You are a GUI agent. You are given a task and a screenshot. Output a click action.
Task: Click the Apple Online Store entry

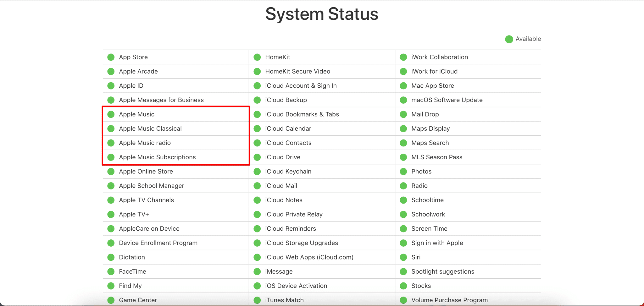pos(175,172)
